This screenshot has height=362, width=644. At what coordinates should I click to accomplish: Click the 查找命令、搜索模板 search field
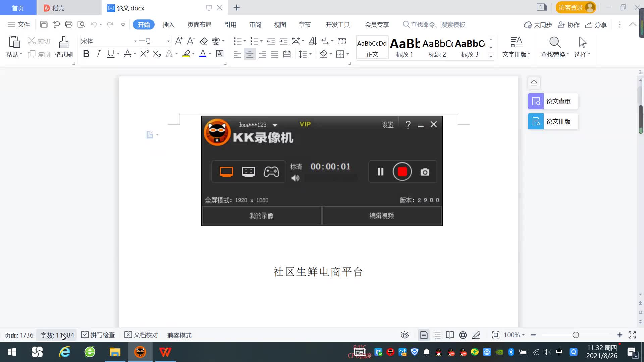tap(434, 25)
